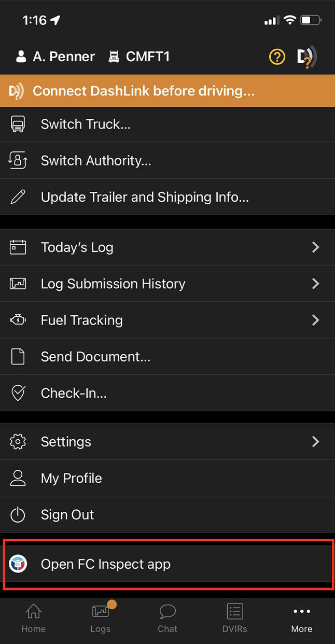Viewport: 335px width, 644px height.
Task: Open the Switch Truck icon
Action: click(x=18, y=124)
